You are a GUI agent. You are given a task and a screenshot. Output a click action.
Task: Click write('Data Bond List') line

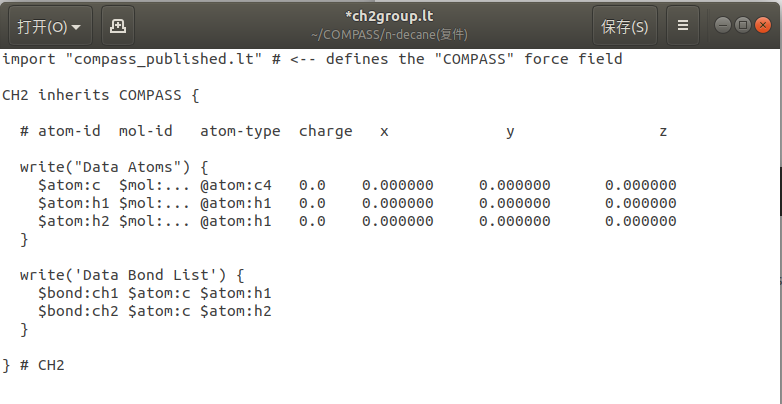pyautogui.click(x=132, y=275)
